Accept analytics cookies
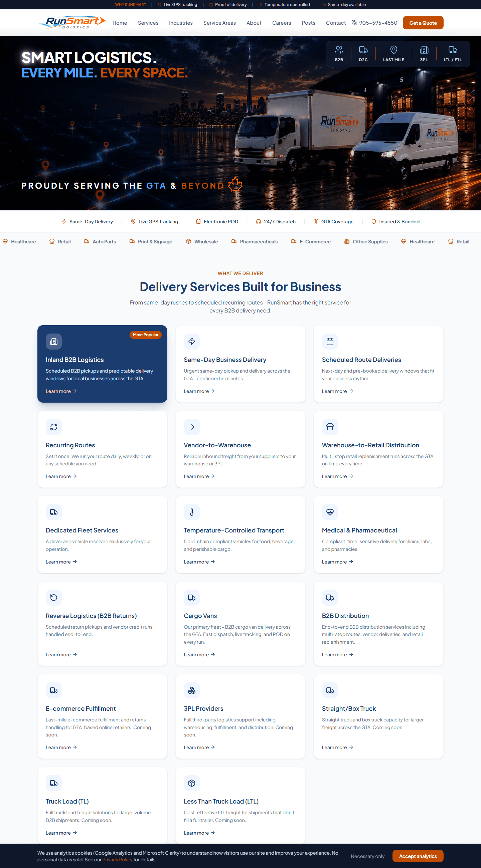 (418, 856)
